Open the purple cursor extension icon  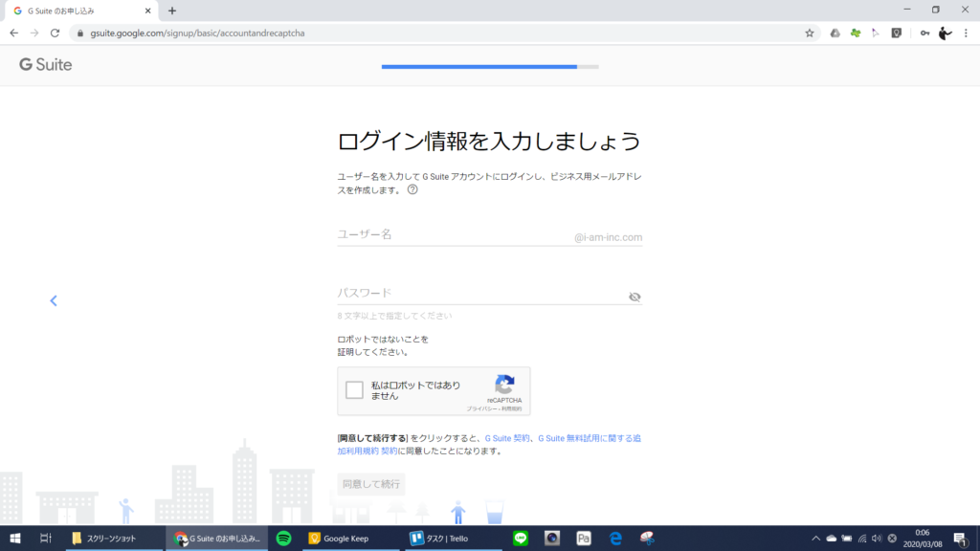[876, 33]
